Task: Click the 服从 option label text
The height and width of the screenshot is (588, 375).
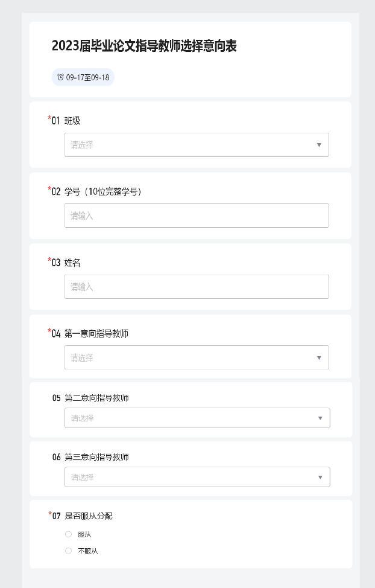Action: [84, 534]
